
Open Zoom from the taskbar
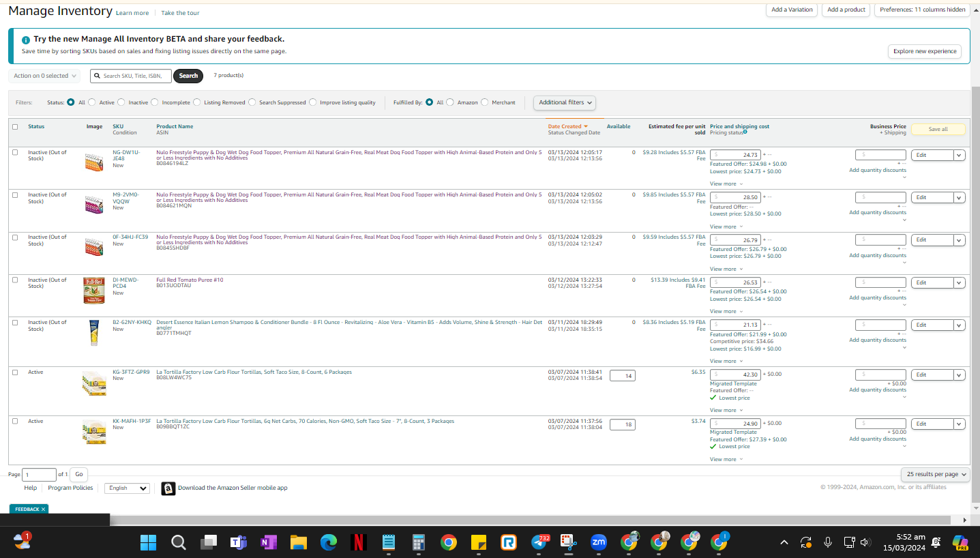(599, 542)
